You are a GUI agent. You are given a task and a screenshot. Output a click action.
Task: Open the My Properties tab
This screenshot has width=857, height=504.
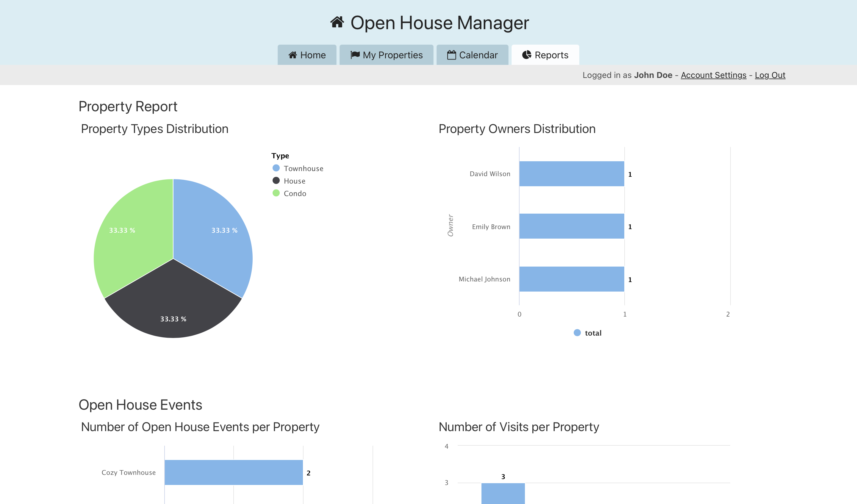pyautogui.click(x=386, y=55)
